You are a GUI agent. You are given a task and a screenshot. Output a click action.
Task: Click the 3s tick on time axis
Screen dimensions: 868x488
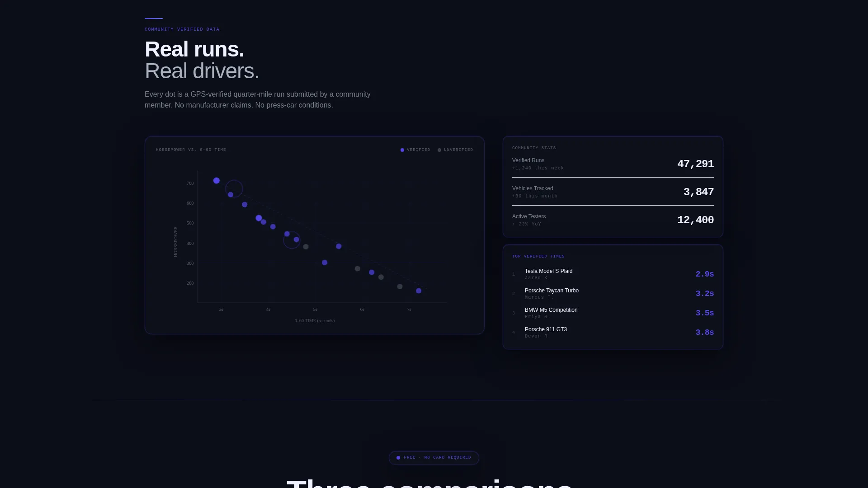tap(221, 310)
